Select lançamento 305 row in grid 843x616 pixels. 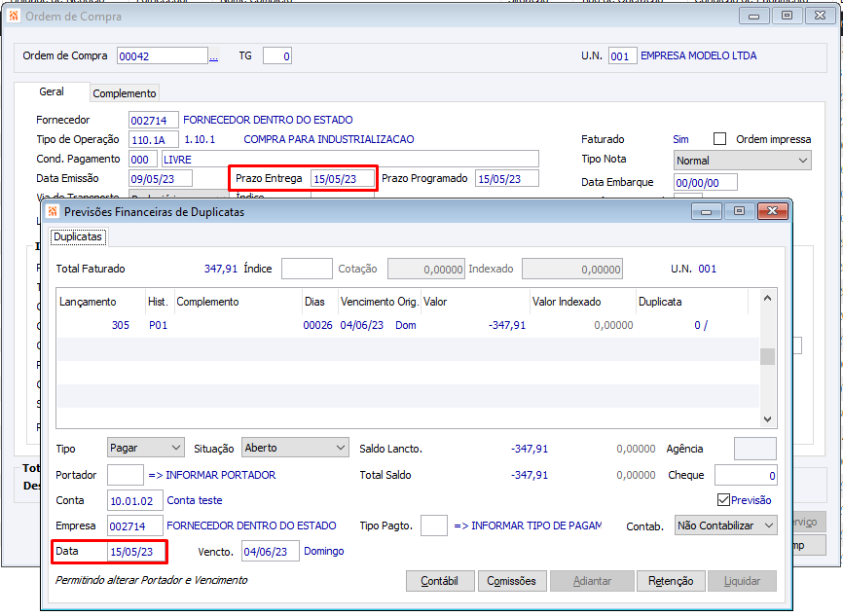(408, 325)
